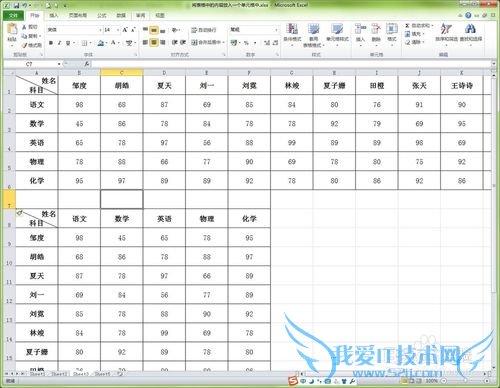Open the File tab

(13, 15)
